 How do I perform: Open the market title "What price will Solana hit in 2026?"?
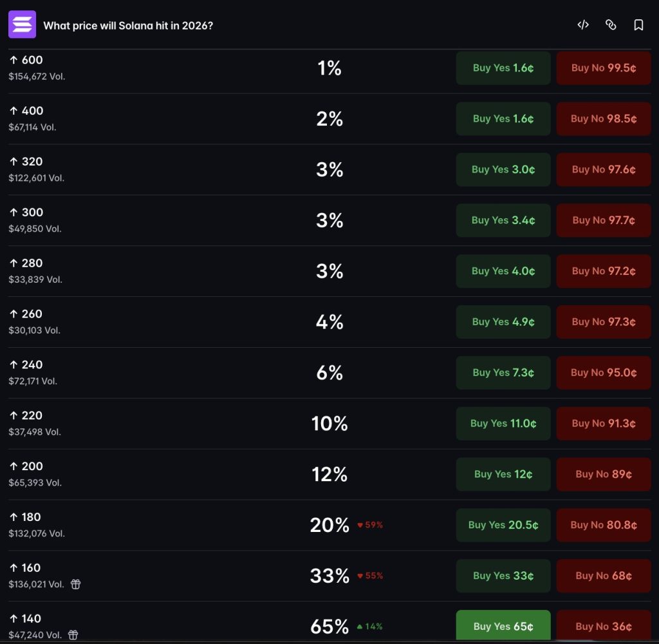pyautogui.click(x=128, y=26)
